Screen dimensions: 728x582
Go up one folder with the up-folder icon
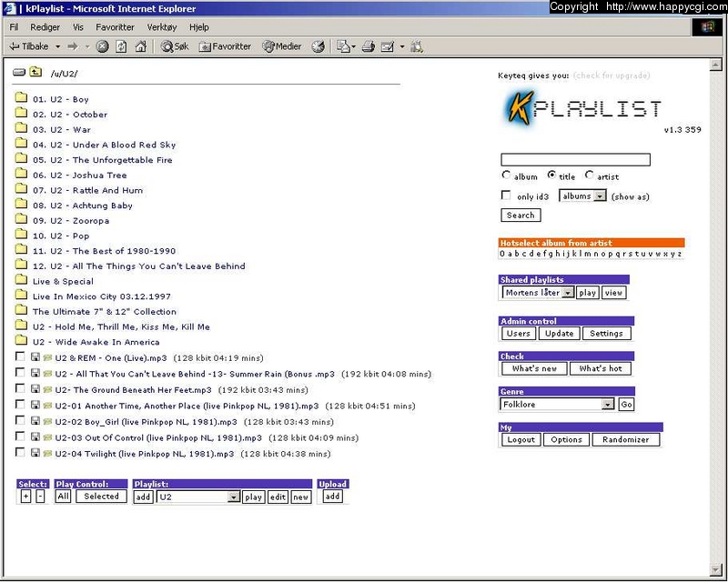(35, 72)
